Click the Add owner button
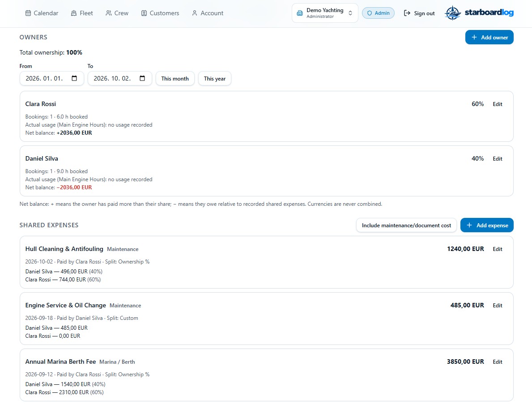The image size is (532, 404). [489, 37]
